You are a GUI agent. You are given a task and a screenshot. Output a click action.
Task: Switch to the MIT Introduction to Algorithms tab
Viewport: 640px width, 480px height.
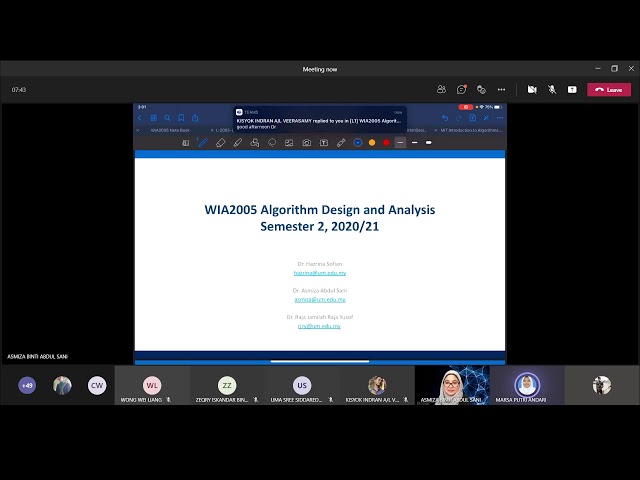[x=471, y=130]
